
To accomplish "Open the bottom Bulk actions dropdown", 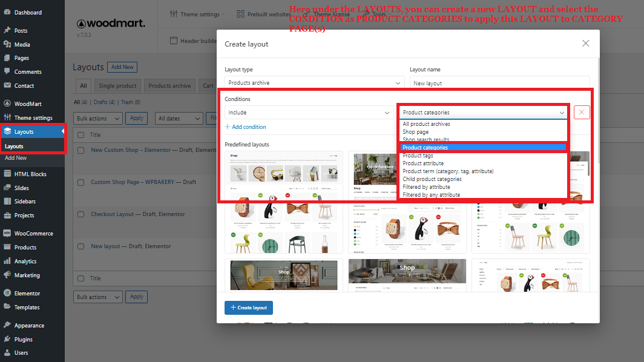I will coord(98,297).
